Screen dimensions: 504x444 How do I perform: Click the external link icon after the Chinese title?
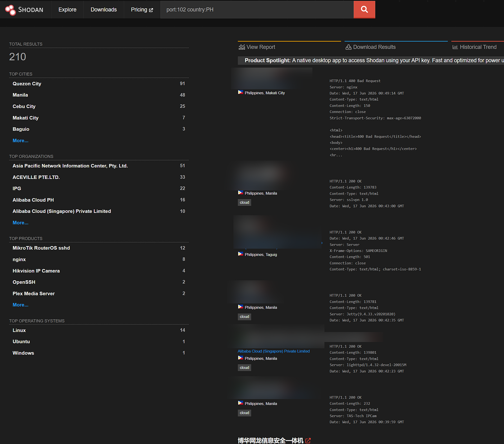(308, 440)
